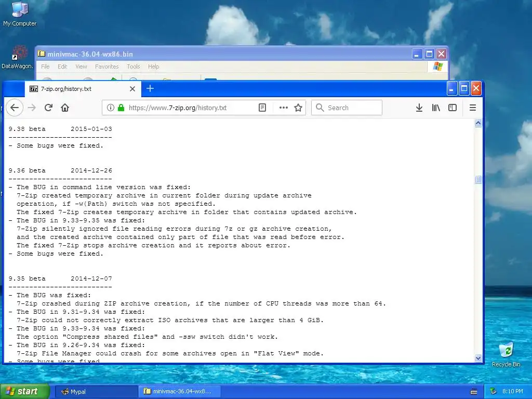Open page actions three-dots menu
Screen dimensions: 532x399
pyautogui.click(x=283, y=108)
